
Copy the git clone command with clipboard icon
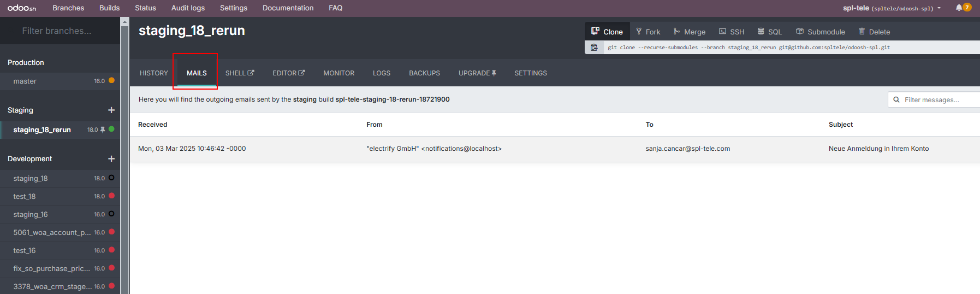click(x=594, y=48)
